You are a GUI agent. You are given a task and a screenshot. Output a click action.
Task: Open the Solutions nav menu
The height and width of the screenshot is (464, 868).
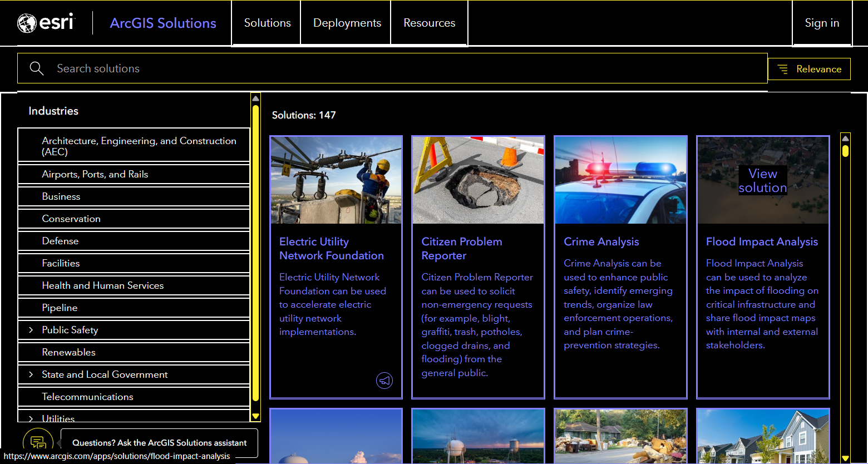tap(267, 23)
